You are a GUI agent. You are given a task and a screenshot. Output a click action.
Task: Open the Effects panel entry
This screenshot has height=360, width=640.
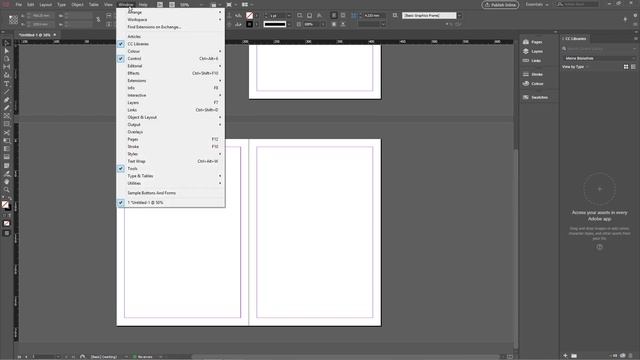[x=170, y=73]
